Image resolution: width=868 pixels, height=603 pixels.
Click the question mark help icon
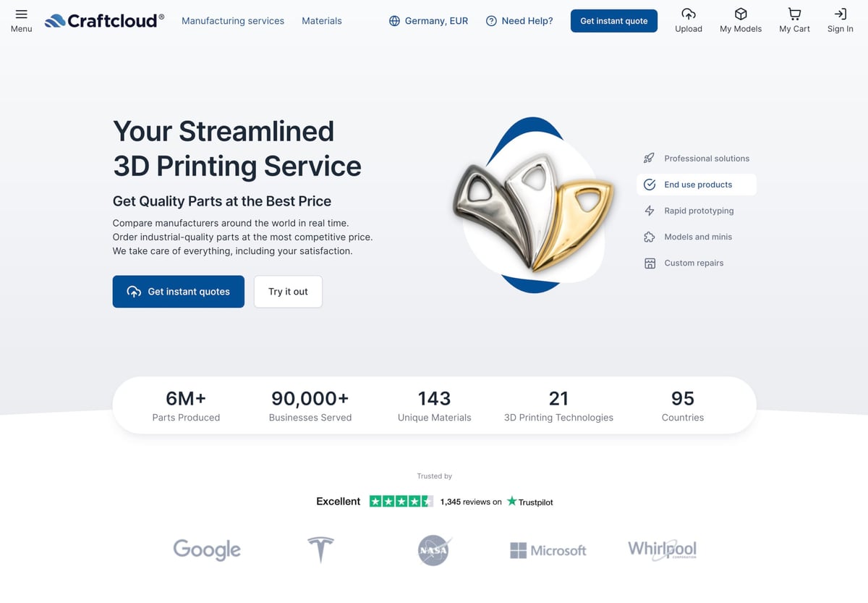click(x=491, y=21)
